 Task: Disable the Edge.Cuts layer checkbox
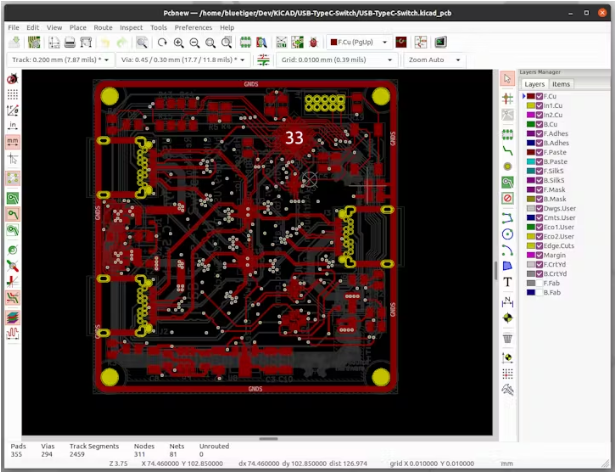point(539,246)
